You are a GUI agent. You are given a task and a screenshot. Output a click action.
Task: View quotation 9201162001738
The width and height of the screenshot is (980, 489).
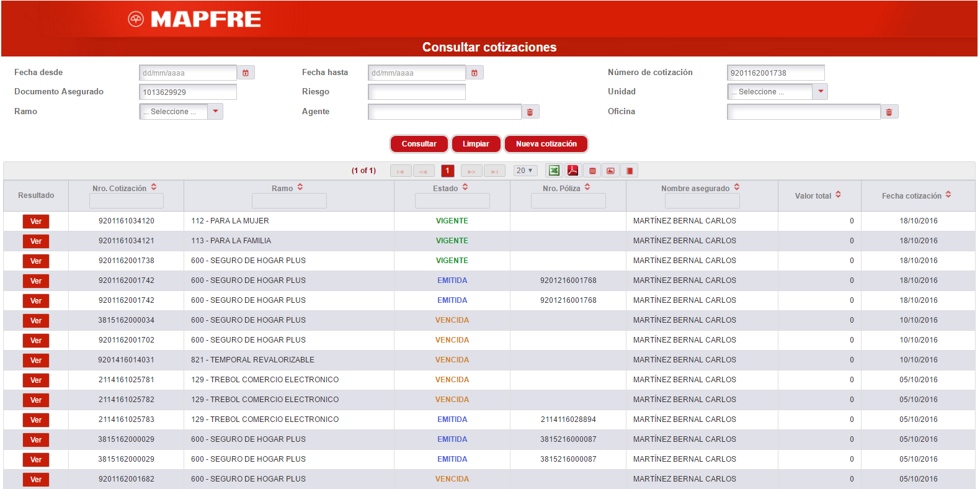click(36, 261)
